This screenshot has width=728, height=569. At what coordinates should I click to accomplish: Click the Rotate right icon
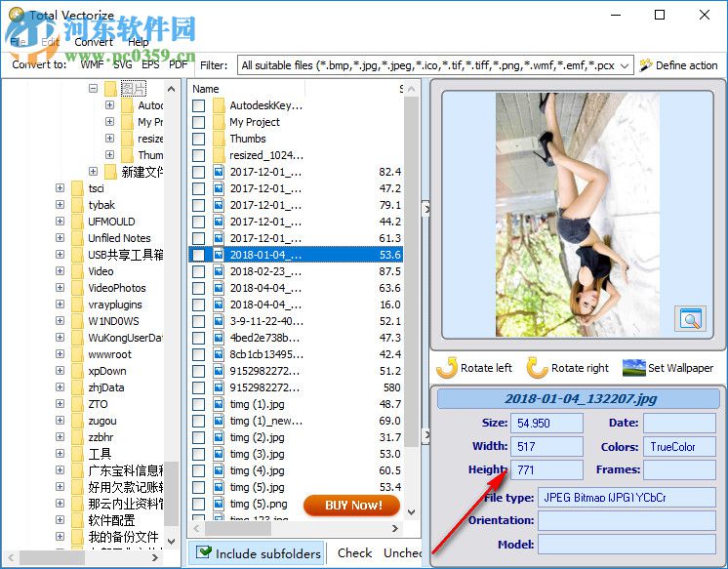coord(537,368)
